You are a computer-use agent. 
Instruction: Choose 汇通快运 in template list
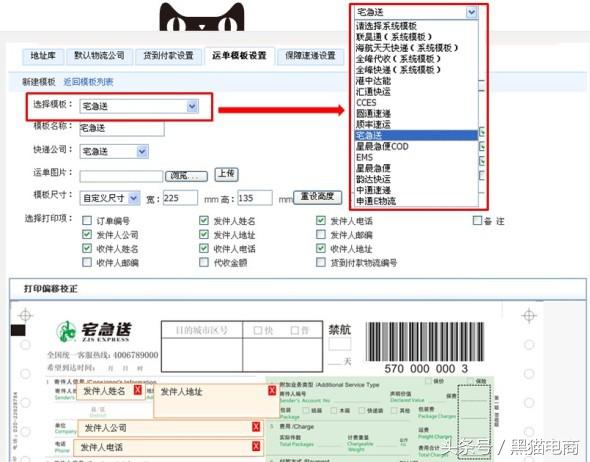(417, 91)
